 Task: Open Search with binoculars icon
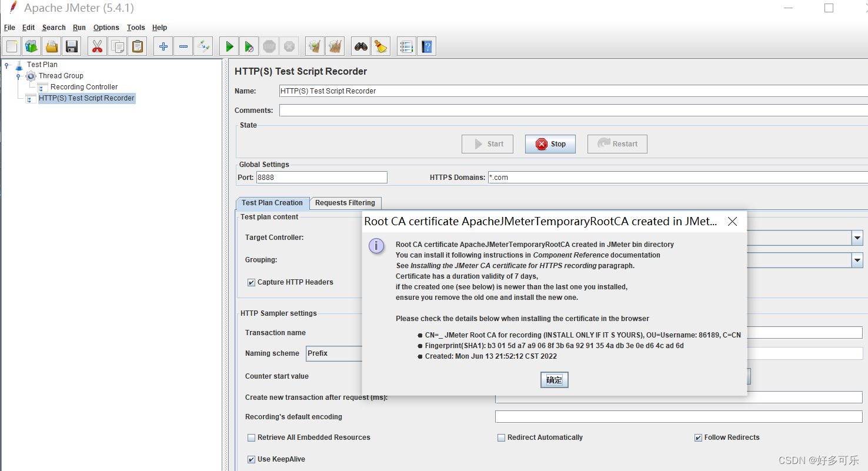click(361, 46)
